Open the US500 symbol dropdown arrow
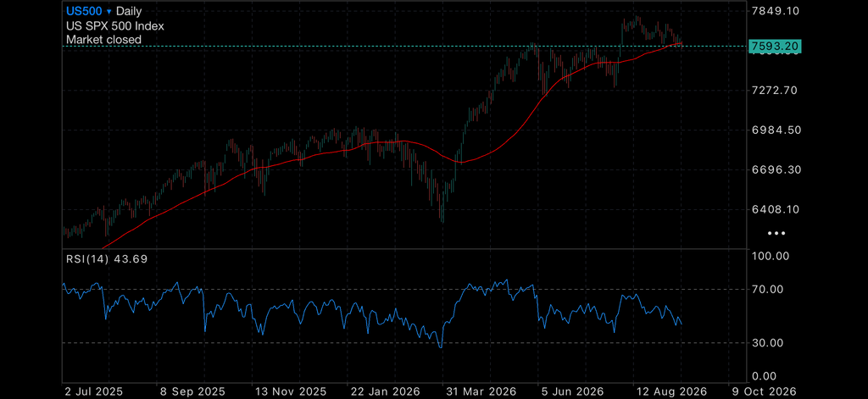 tap(109, 12)
